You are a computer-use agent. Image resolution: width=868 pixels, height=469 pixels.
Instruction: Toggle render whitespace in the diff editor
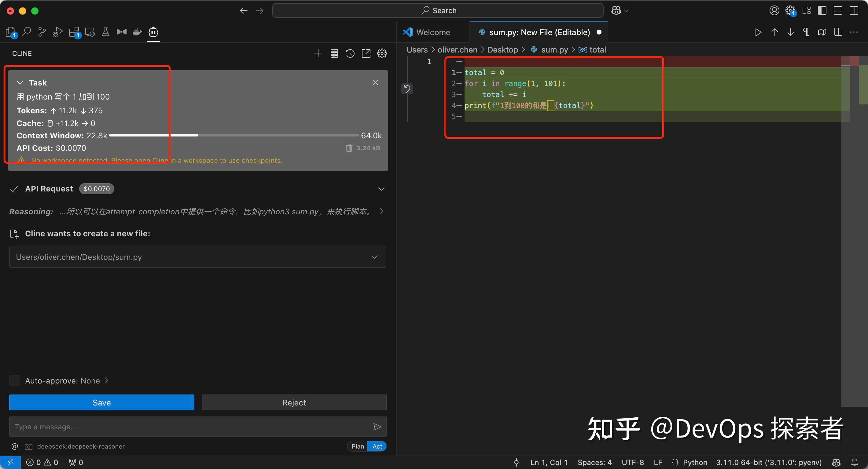click(x=806, y=32)
